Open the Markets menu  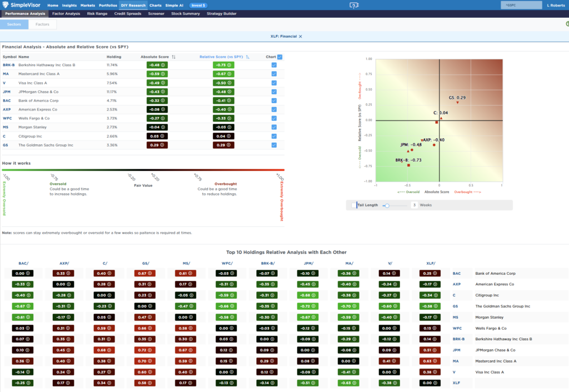coord(89,4)
